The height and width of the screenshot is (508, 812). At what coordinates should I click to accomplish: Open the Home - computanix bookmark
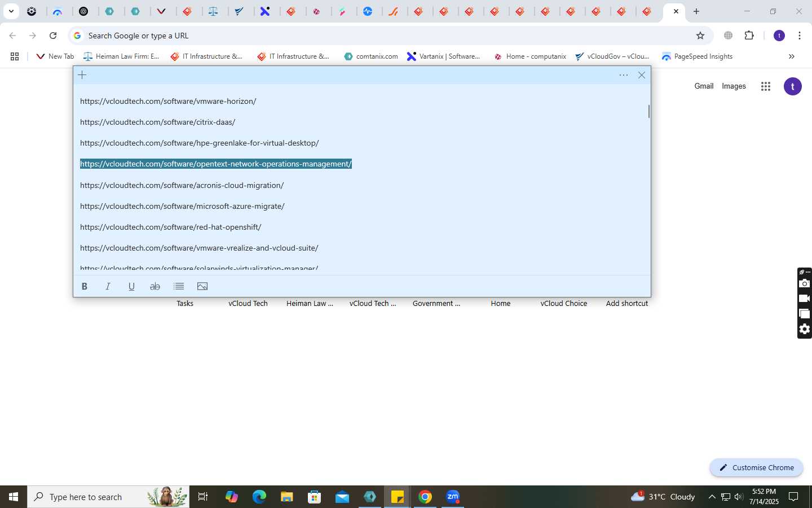point(530,56)
